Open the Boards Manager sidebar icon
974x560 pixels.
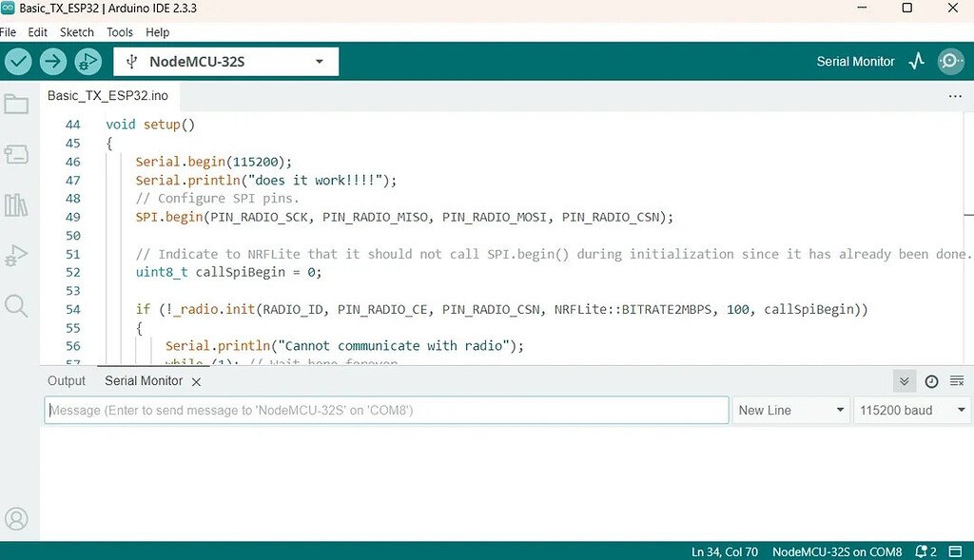(16, 155)
